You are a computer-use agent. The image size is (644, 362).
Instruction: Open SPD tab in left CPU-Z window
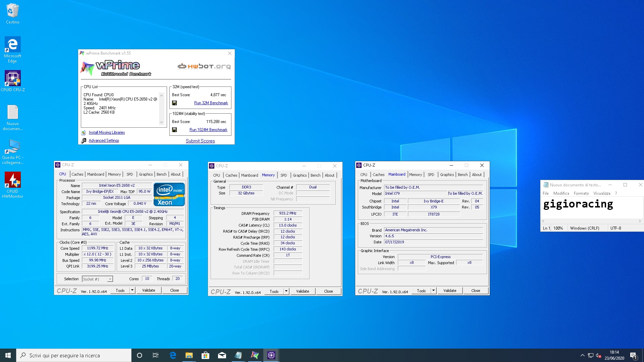[129, 174]
